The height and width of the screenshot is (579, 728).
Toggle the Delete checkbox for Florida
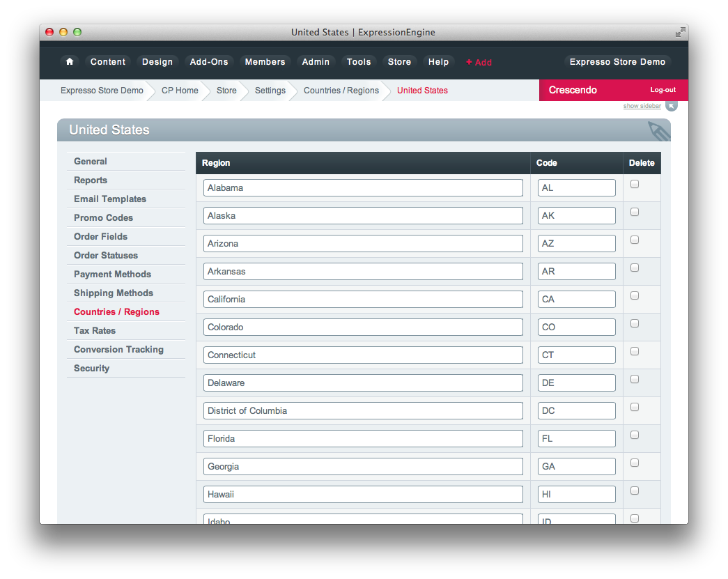click(635, 435)
